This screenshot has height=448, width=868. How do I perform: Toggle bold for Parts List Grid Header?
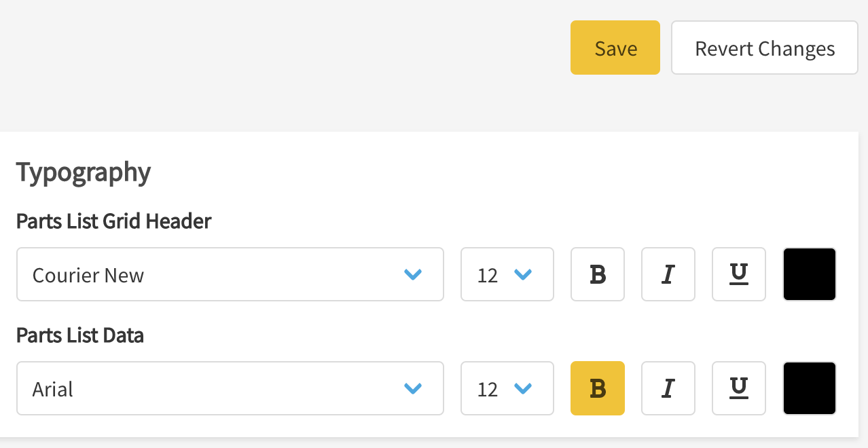[598, 274]
